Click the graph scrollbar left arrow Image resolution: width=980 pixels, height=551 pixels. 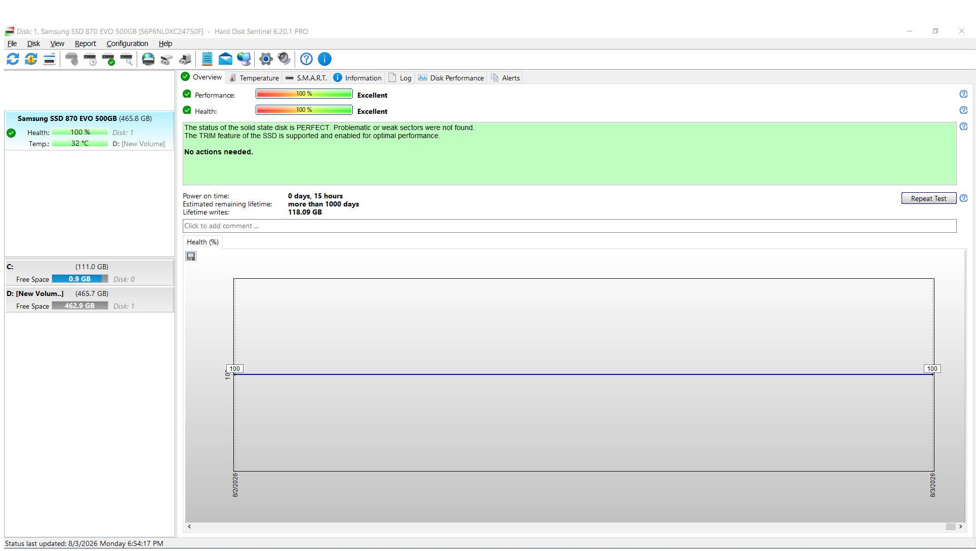pyautogui.click(x=189, y=527)
